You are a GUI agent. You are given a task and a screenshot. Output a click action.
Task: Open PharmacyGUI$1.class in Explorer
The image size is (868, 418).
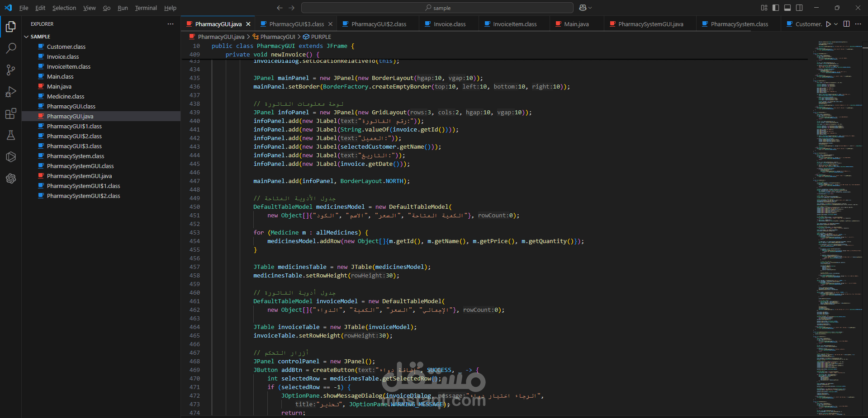pos(74,126)
